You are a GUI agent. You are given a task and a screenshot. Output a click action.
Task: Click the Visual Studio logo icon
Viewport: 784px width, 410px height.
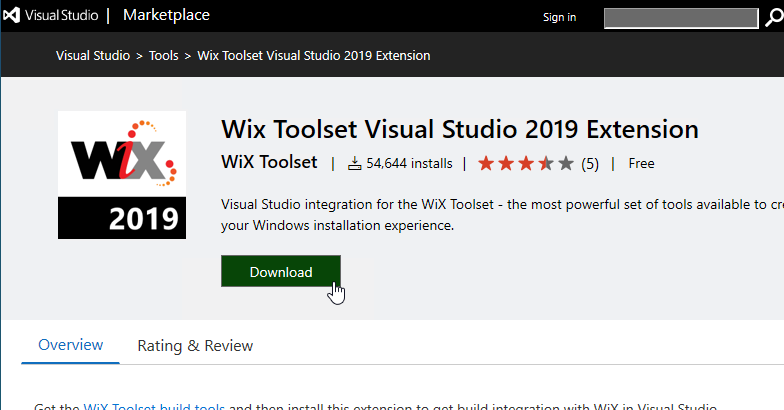12,16
